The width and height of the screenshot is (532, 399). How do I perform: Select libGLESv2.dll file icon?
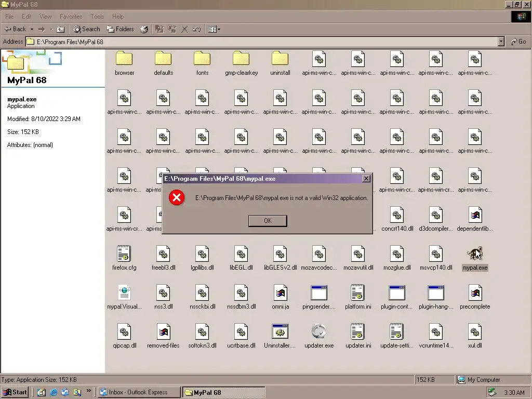click(280, 254)
